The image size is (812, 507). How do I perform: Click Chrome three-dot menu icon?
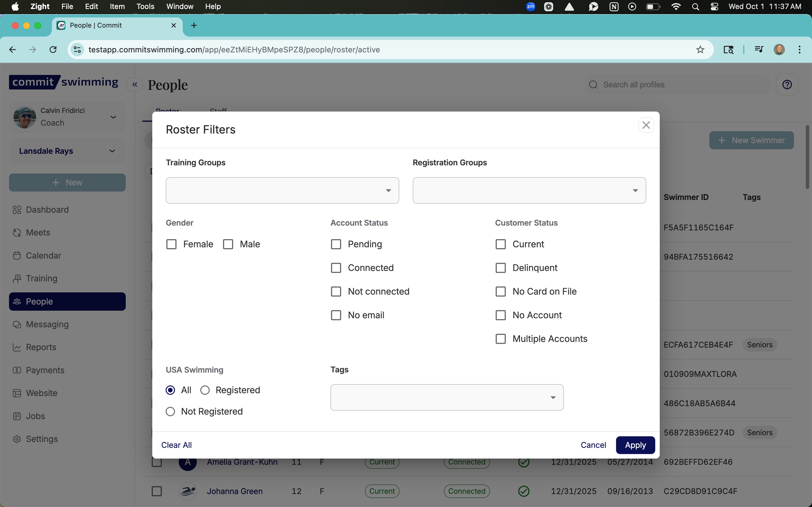(800, 50)
